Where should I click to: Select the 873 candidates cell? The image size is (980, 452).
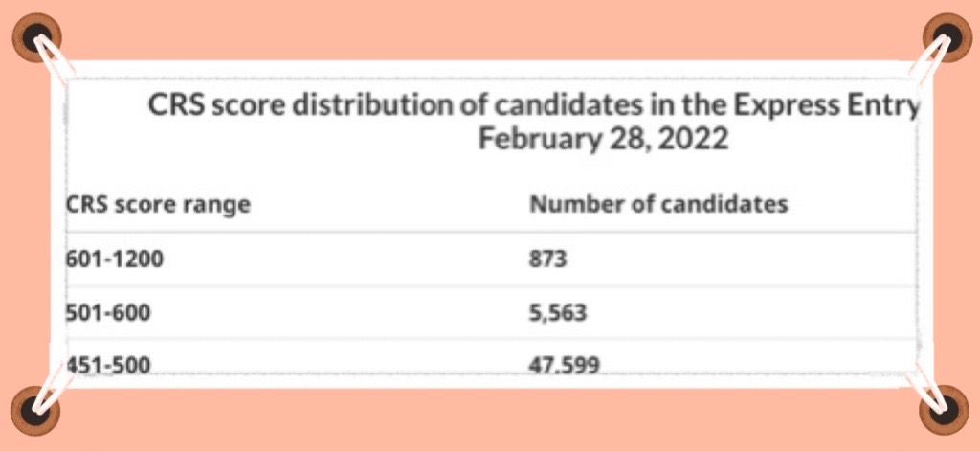coord(548,259)
